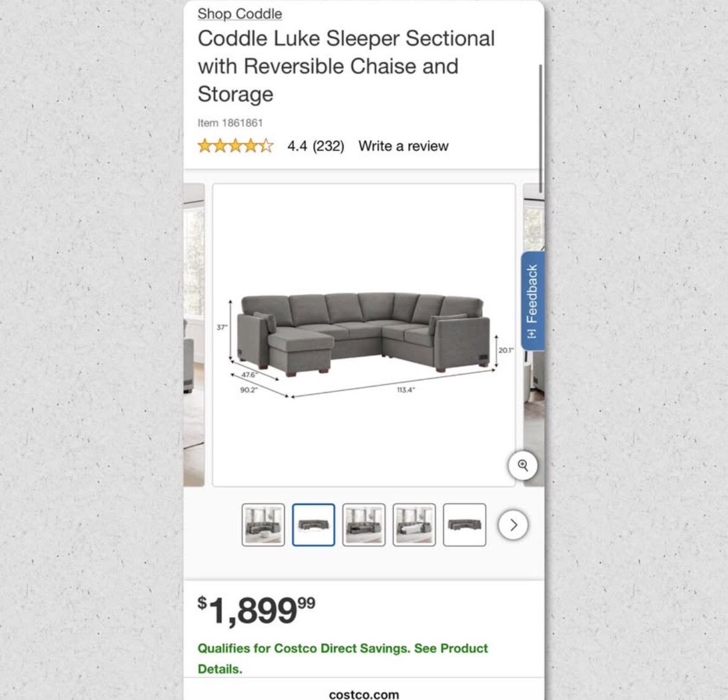This screenshot has width=728, height=700.
Task: Select the highlighted second thumbnail with dimensions
Action: point(313,525)
